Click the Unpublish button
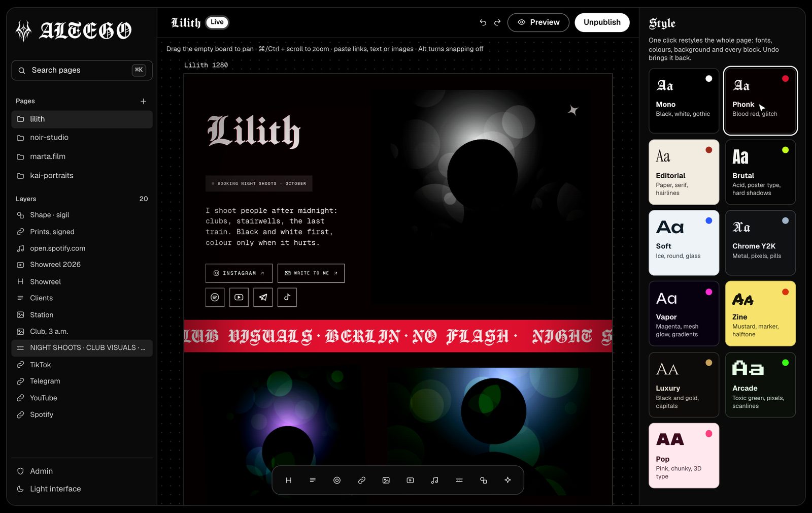Image resolution: width=812 pixels, height=513 pixels. [602, 22]
